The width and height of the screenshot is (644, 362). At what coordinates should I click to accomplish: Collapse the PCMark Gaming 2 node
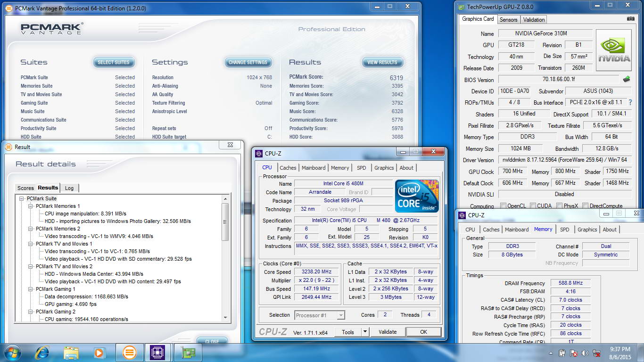click(x=31, y=312)
